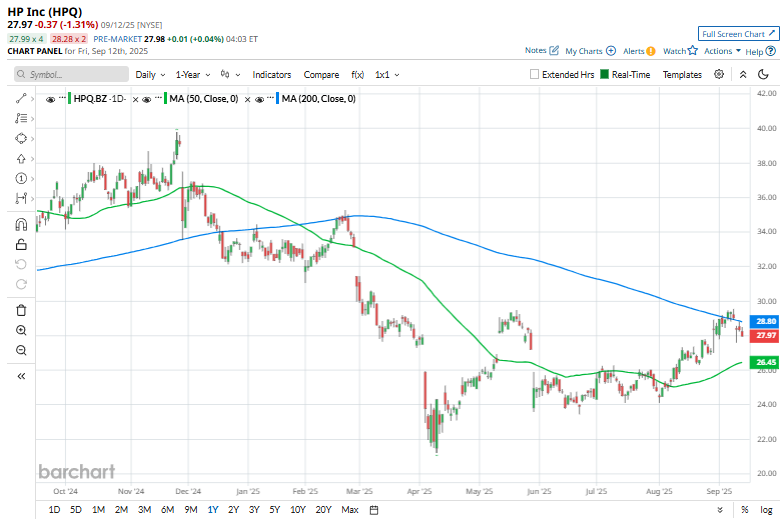Open the custom date range calendar

point(374,510)
